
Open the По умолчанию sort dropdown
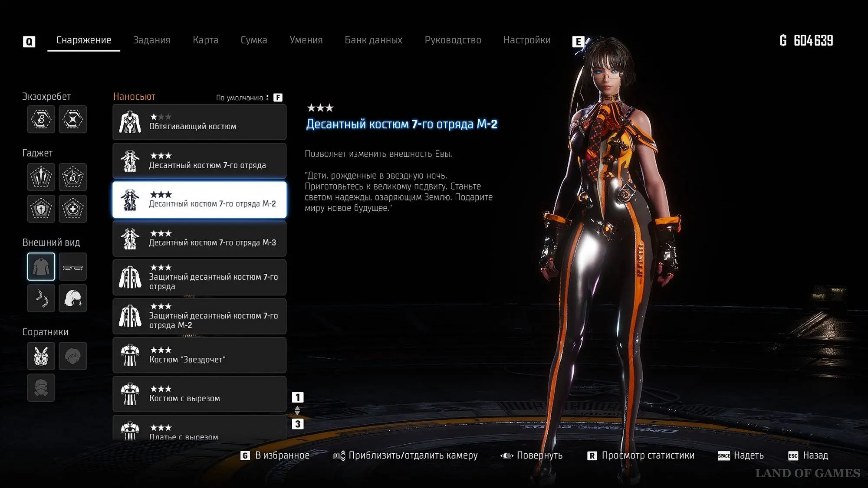(243, 98)
